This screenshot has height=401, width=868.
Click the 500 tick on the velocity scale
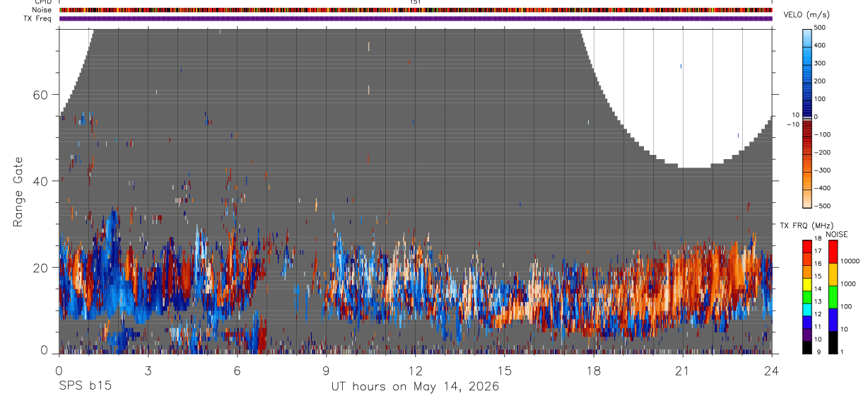(821, 28)
